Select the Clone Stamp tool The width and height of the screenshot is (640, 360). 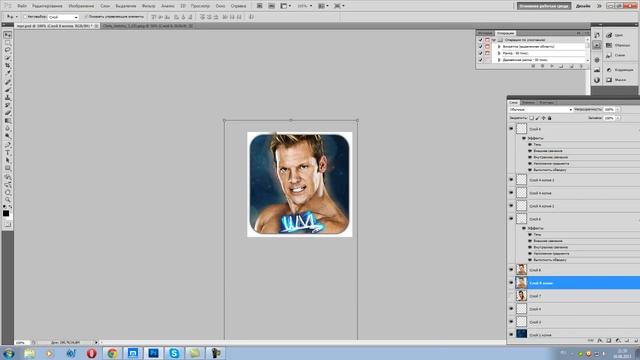[x=7, y=98]
